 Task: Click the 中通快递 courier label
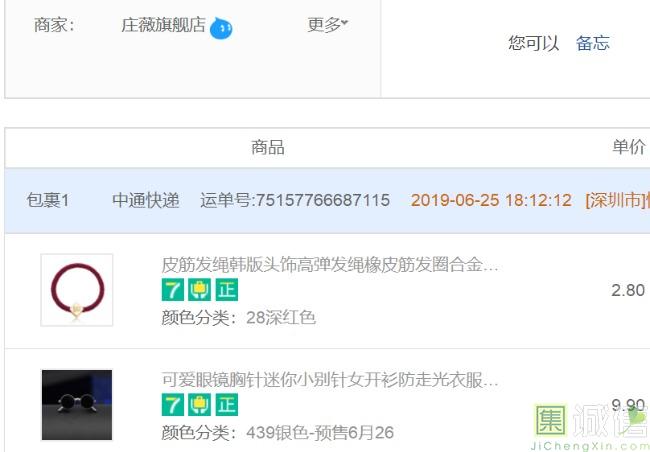(x=146, y=201)
